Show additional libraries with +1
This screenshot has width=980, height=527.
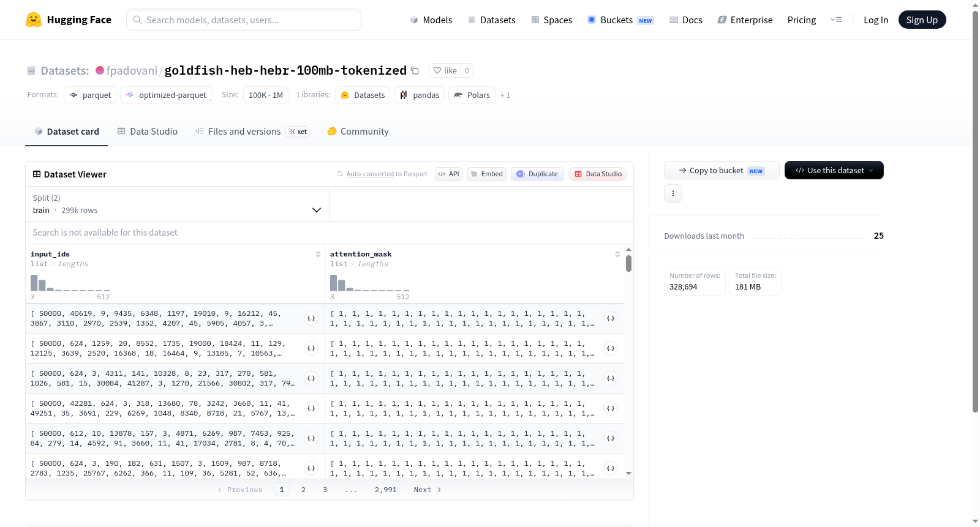505,95
